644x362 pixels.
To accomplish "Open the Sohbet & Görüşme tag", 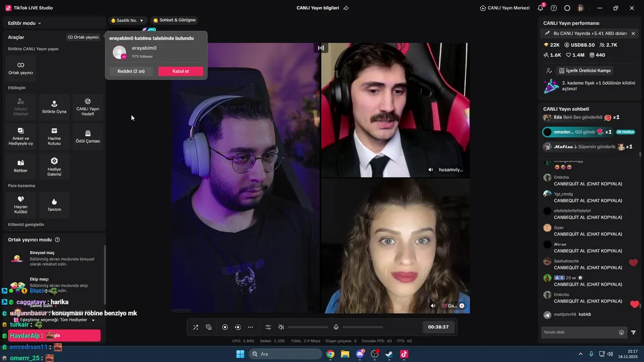I will [174, 20].
